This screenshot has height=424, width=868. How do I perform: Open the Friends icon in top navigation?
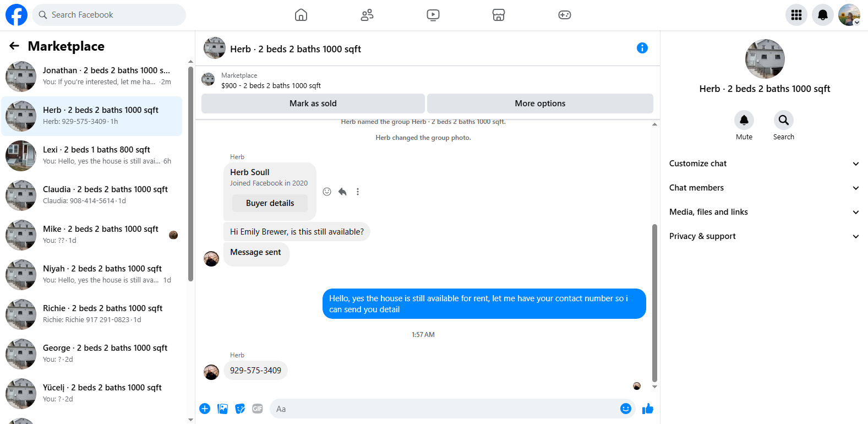point(367,15)
